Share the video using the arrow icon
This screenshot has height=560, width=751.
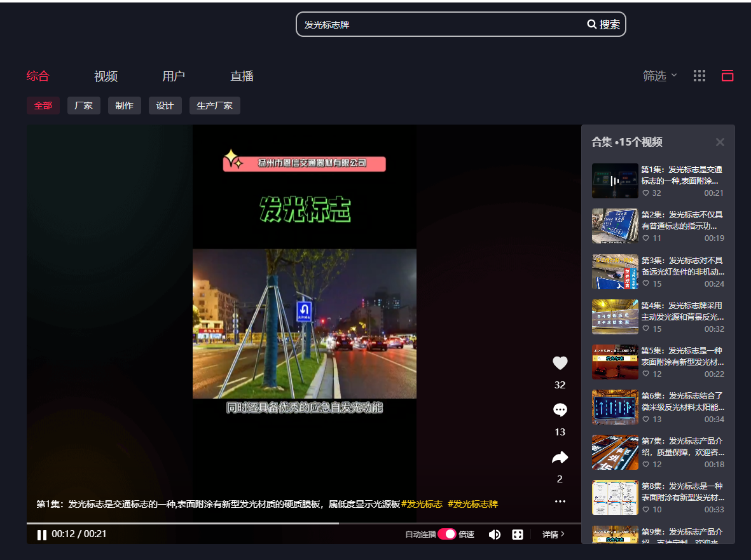560,458
